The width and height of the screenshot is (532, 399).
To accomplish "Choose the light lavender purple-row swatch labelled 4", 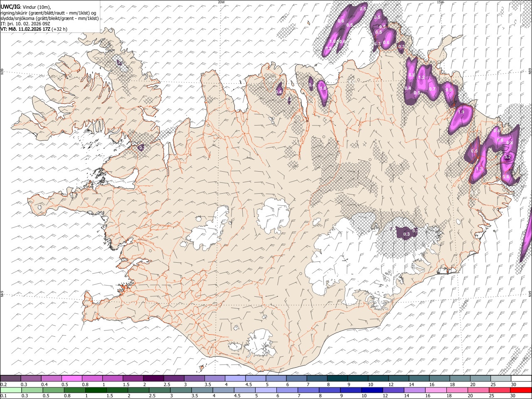I will tap(235, 378).
